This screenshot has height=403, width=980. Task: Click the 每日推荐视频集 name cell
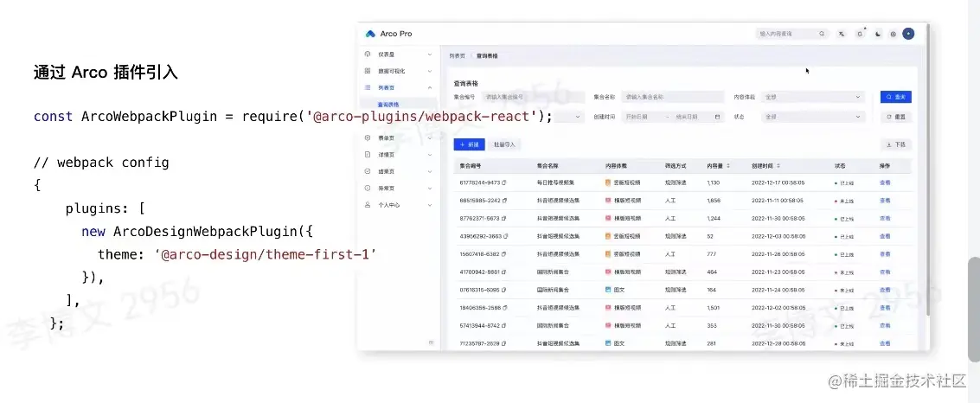[x=555, y=183]
